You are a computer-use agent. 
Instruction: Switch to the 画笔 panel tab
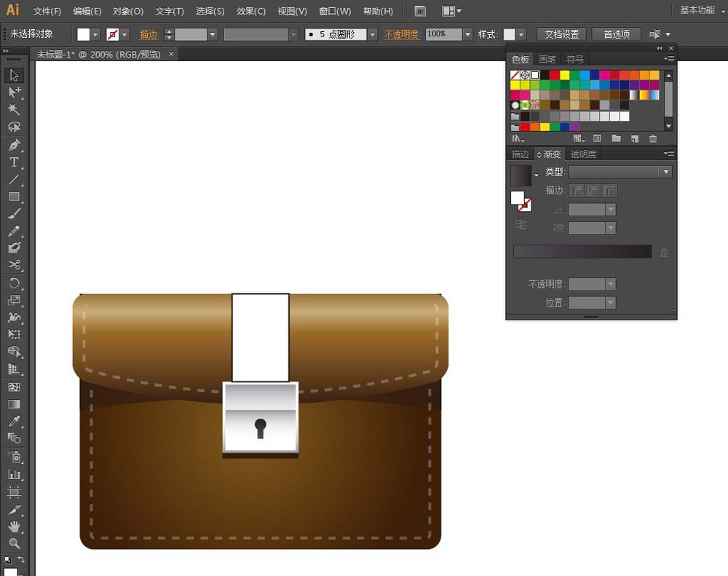tap(547, 60)
